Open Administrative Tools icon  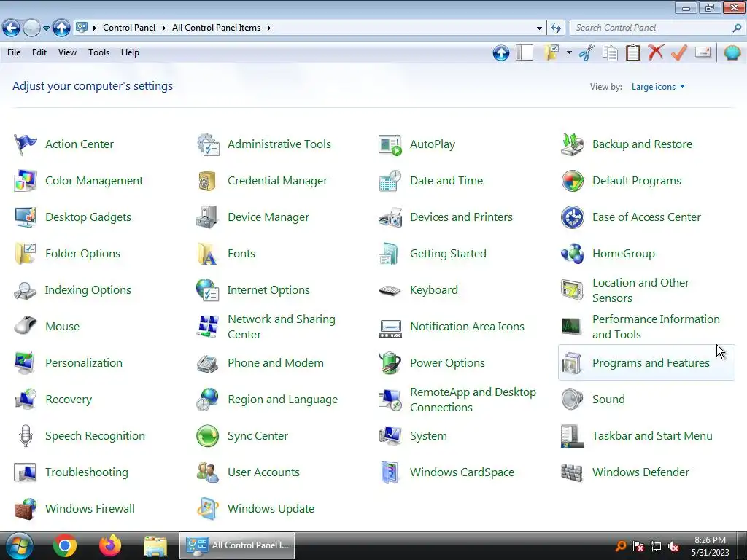(208, 144)
